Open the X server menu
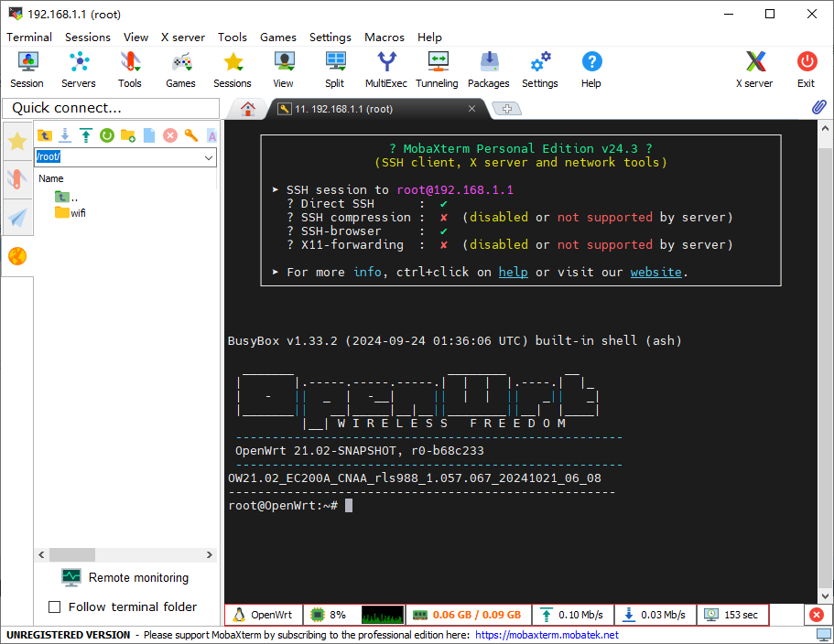Viewport: 834px width, 644px height. click(183, 38)
